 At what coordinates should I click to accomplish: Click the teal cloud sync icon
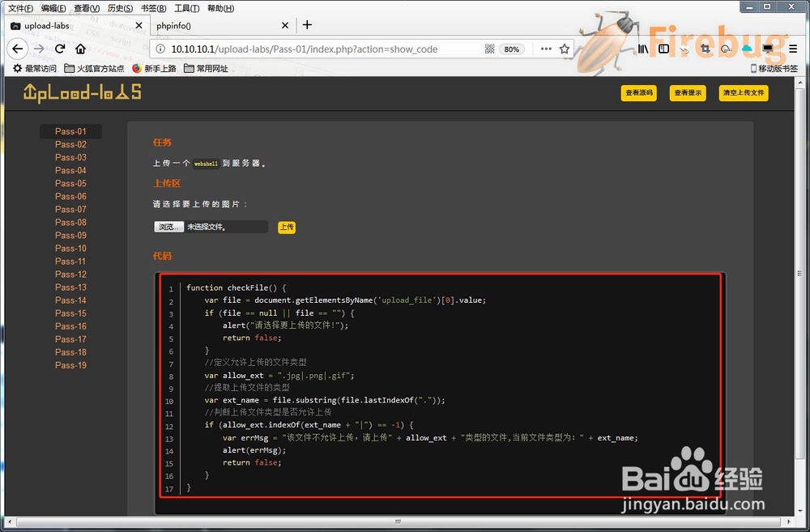747,49
